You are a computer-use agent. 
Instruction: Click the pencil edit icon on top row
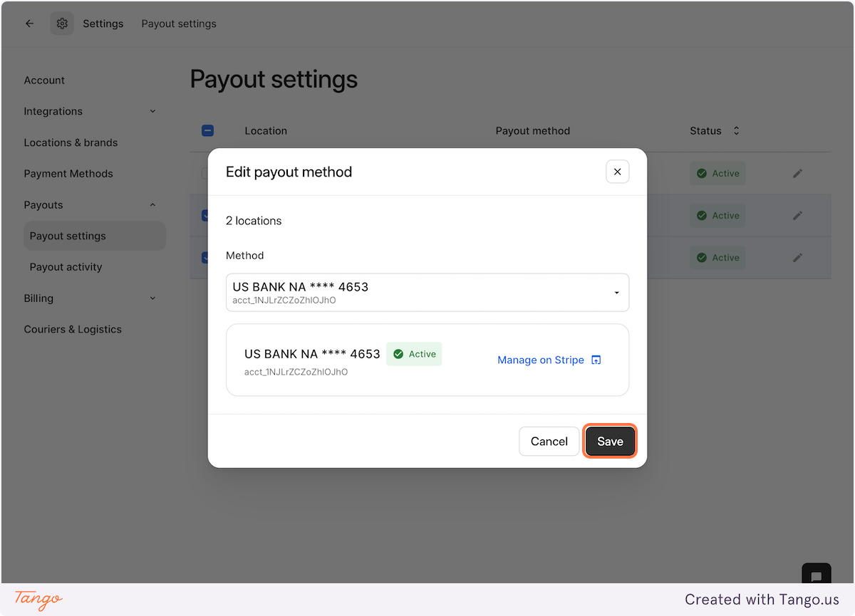(797, 173)
